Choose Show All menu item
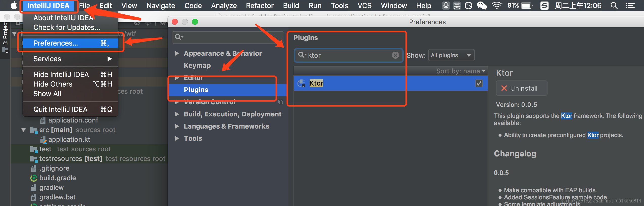Viewport: 644px width, 206px height. point(70,94)
